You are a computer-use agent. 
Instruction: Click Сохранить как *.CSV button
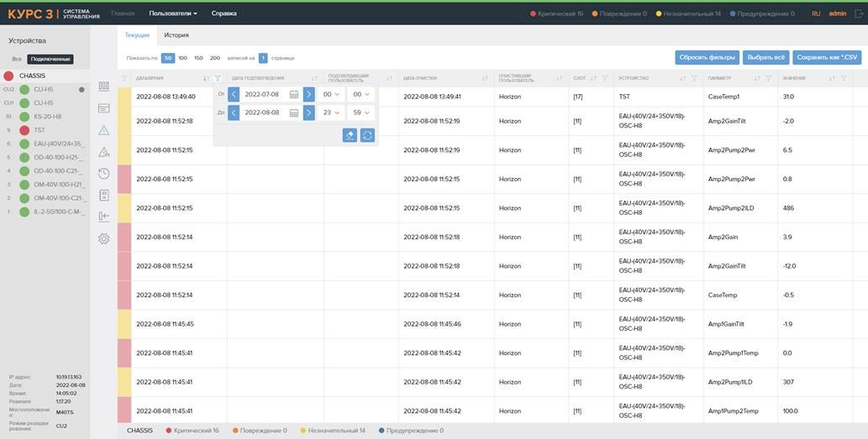827,57
